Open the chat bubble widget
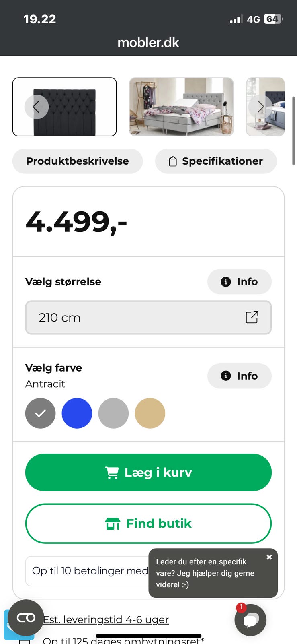 pos(250,620)
